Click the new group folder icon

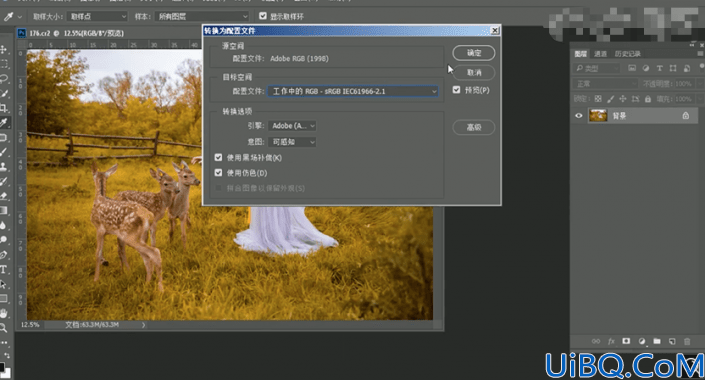[x=657, y=341]
